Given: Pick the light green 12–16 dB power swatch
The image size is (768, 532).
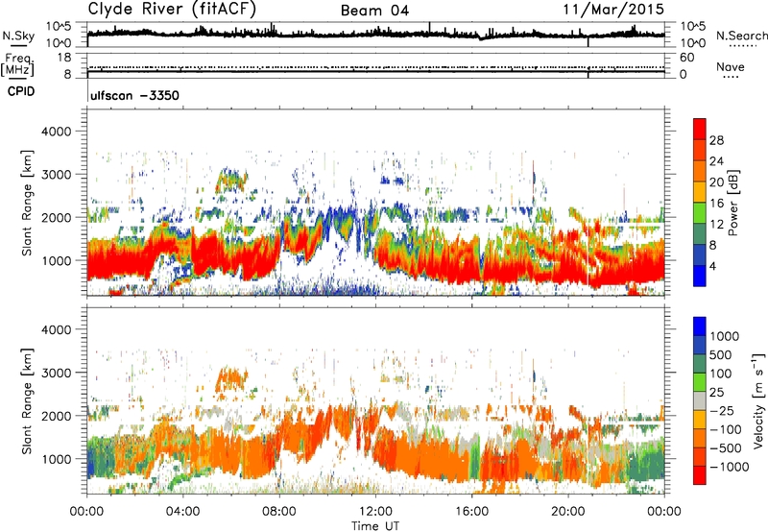Looking at the screenshot, I should 700,214.
